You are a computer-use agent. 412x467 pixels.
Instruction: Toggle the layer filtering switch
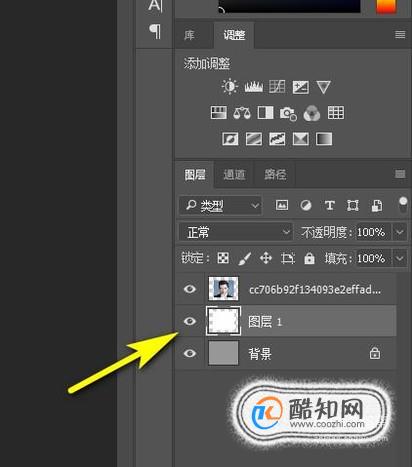coord(403,205)
